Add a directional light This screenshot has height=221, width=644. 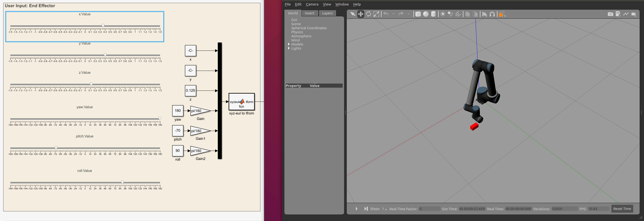[458, 14]
